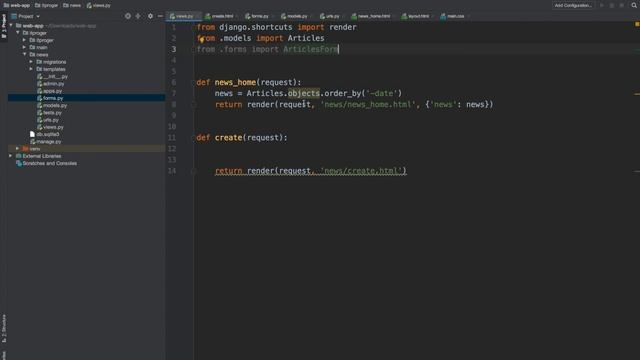Click the expand/collapse all icon in Project panel
This screenshot has height=360, width=640.
pos(138,16)
